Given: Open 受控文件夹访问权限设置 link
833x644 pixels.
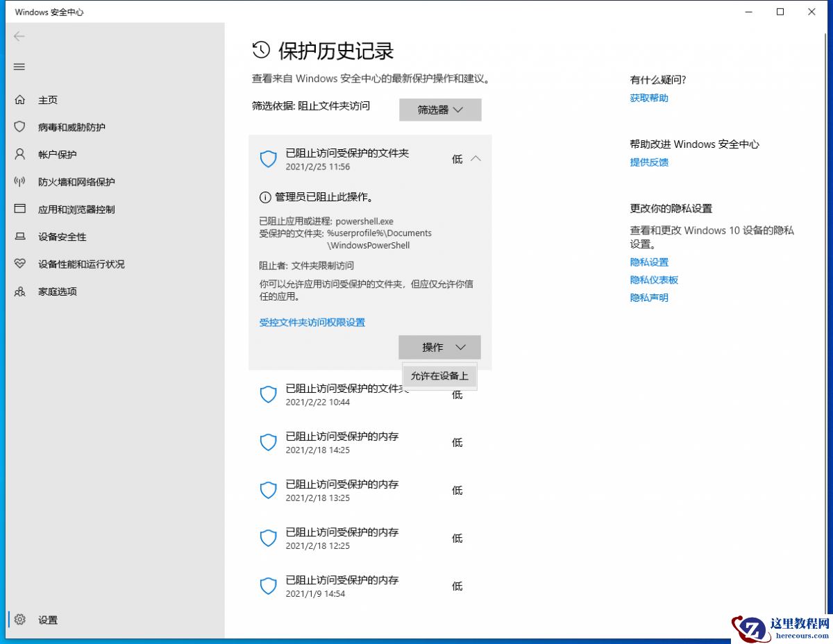Looking at the screenshot, I should tap(311, 322).
